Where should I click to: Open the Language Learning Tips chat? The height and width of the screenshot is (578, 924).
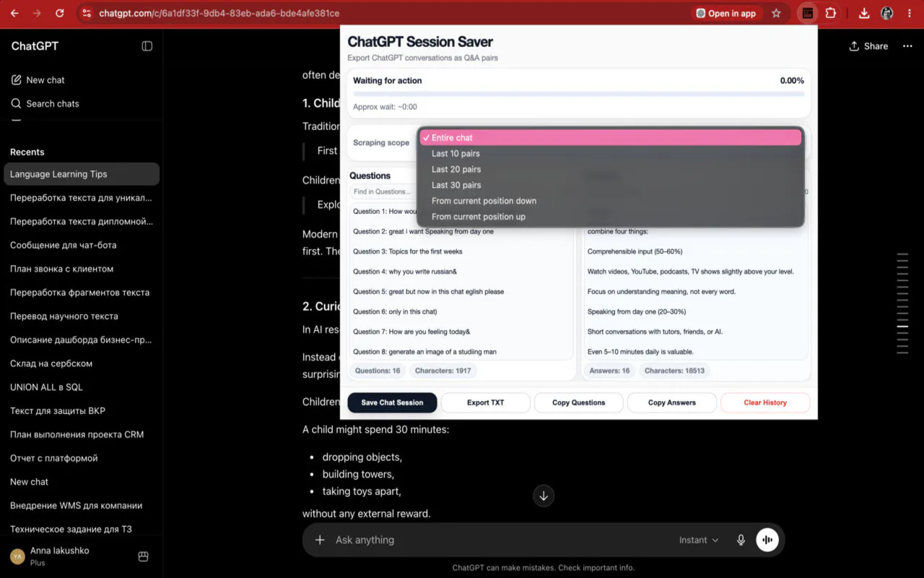tap(82, 174)
